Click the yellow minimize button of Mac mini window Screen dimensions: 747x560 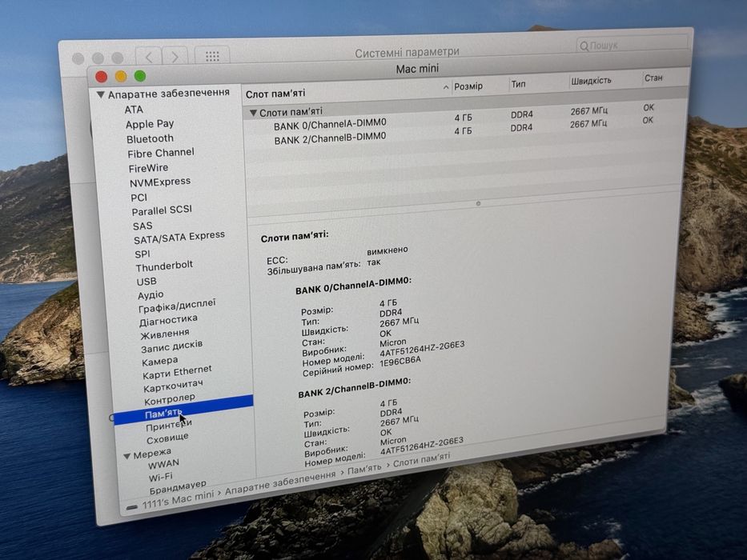121,77
